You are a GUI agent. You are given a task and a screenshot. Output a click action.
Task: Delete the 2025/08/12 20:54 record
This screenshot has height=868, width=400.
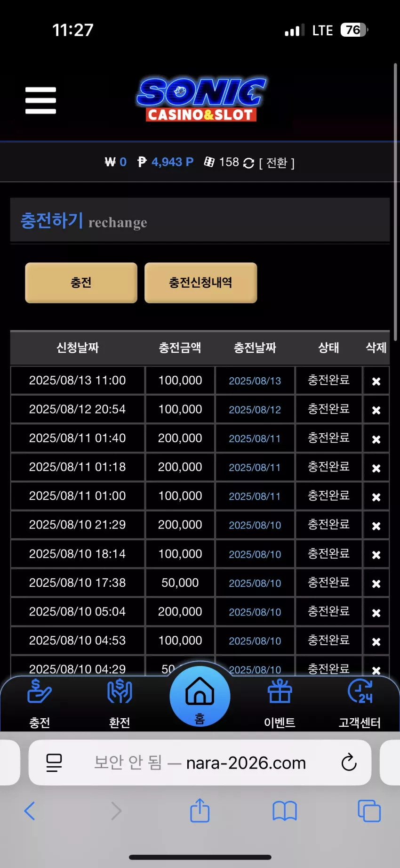pos(376,410)
